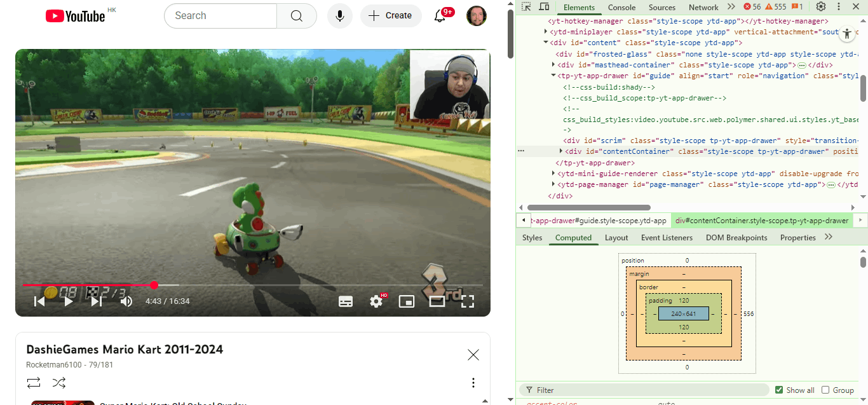
Task: Expand the masthead-container ellipsis badge
Action: (x=802, y=65)
